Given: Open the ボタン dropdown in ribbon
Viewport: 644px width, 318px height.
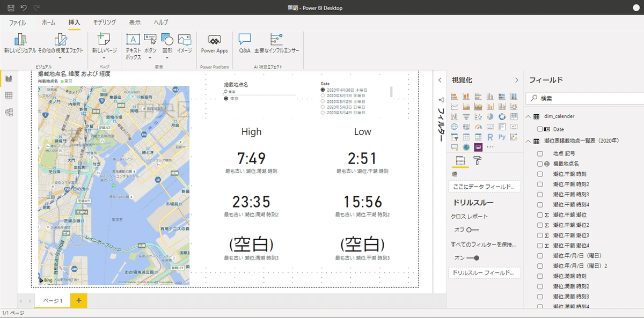Looking at the screenshot, I should [150, 46].
